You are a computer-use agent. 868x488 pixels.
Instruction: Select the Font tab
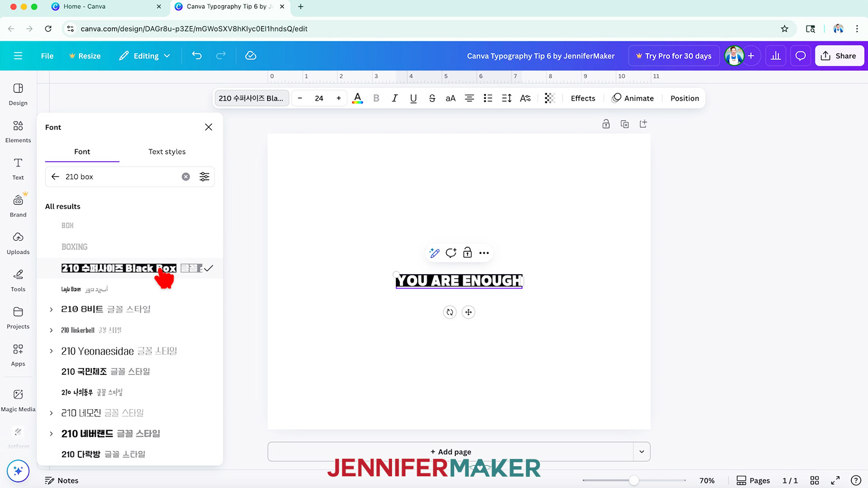[x=82, y=152]
